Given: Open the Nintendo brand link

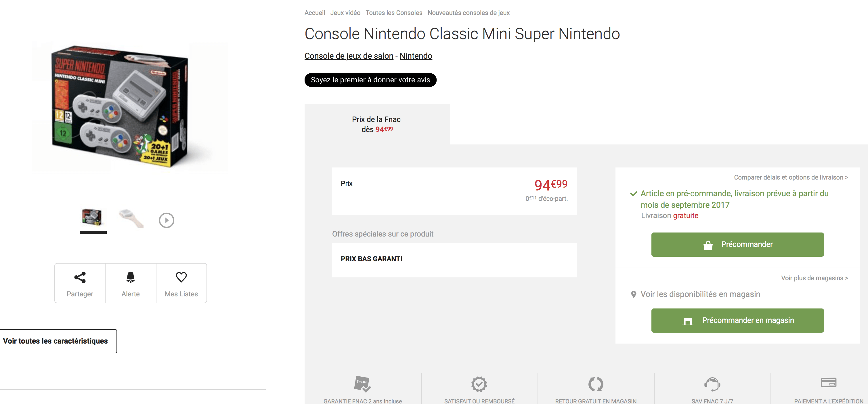Looking at the screenshot, I should click(416, 56).
